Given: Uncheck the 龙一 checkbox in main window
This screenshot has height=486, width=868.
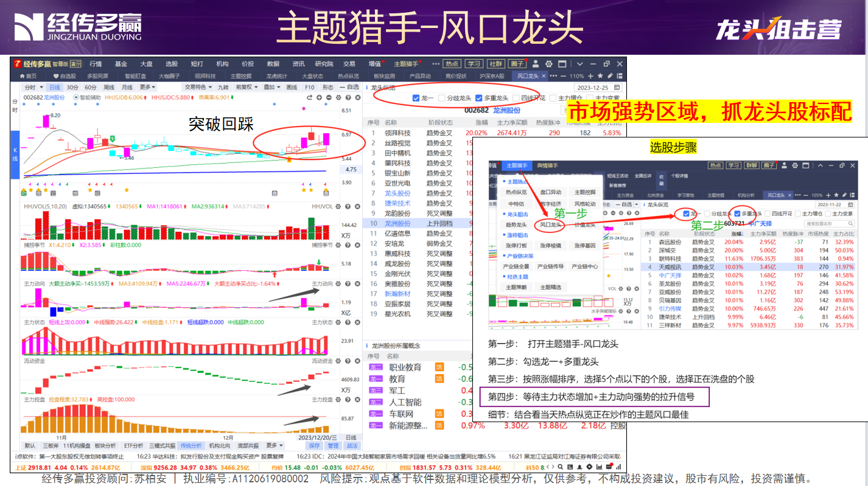Looking at the screenshot, I should (416, 98).
